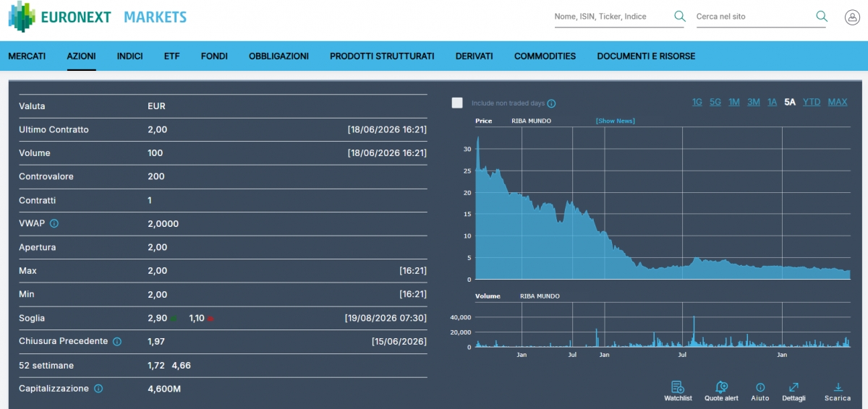Screen dimensions: 868x409
Task: Select the 5A chart range
Action: (790, 102)
